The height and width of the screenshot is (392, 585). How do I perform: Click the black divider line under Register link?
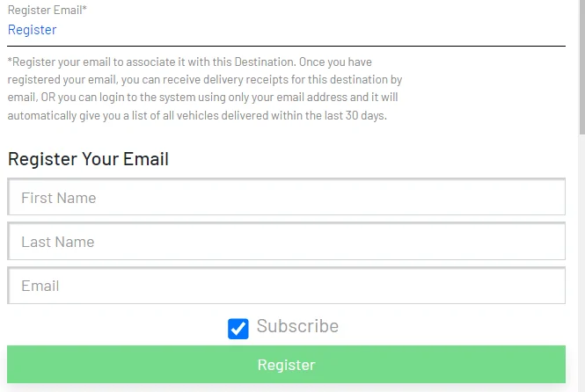(286, 47)
